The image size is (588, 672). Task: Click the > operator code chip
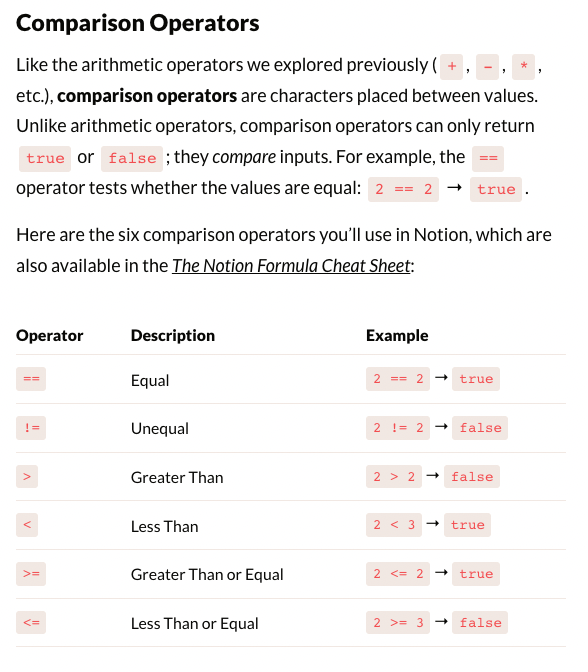point(27,477)
